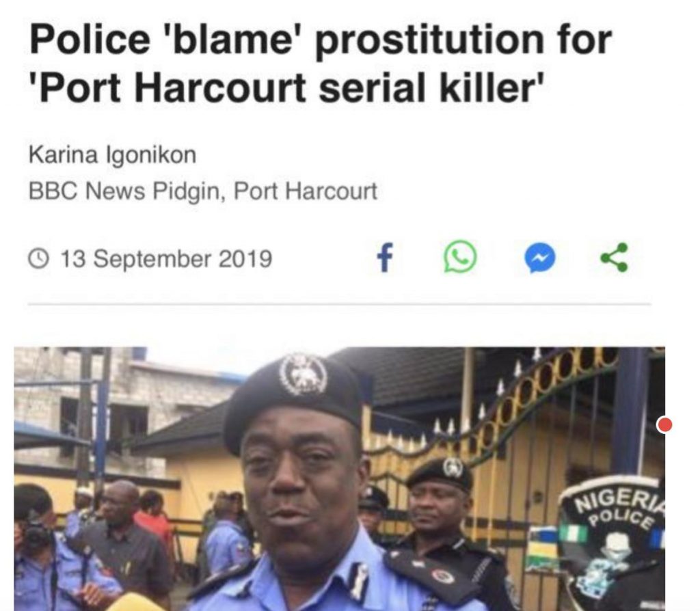This screenshot has height=611, width=700.
Task: Open the generic green share icon
Action: pyautogui.click(x=615, y=257)
